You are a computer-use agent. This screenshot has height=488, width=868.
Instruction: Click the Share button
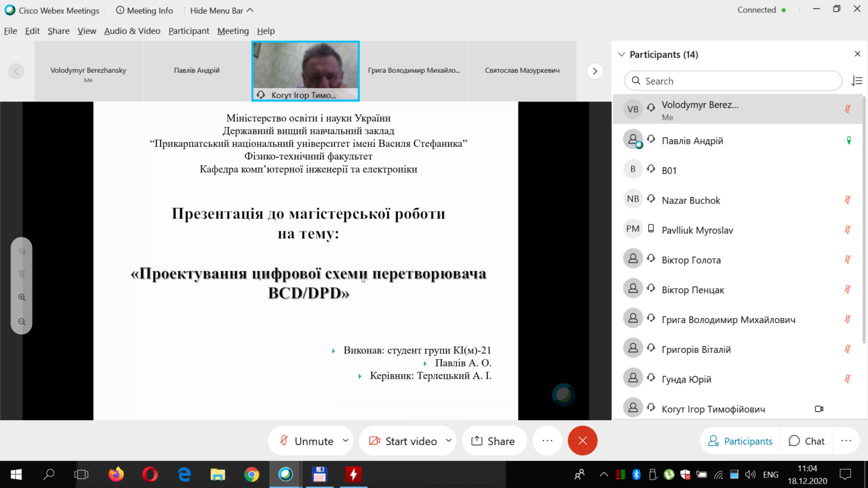[494, 441]
